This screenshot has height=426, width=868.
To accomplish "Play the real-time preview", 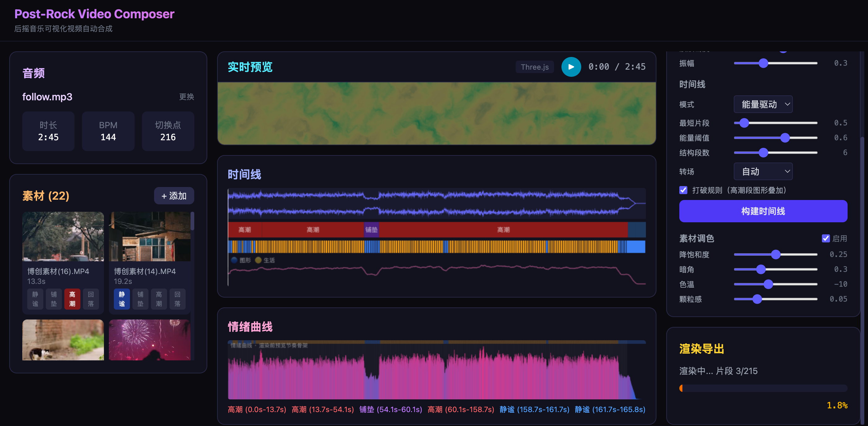I will [x=571, y=67].
